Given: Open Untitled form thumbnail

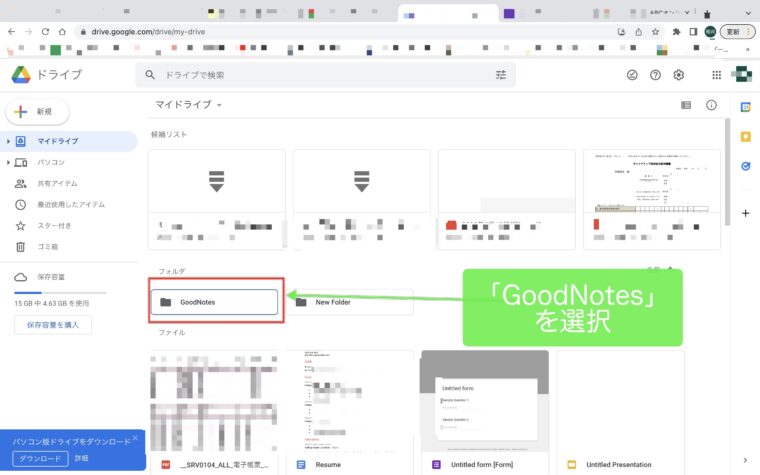Looking at the screenshot, I should click(x=485, y=402).
